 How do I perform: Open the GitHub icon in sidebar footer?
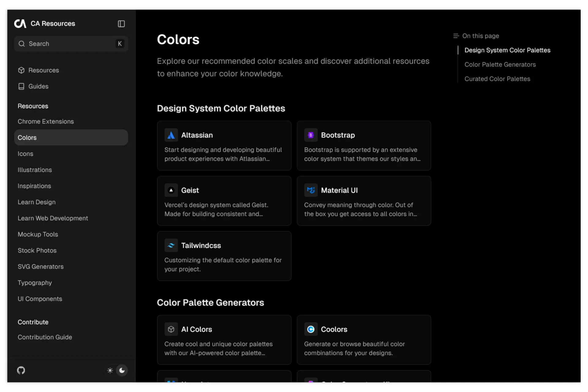[x=21, y=370]
